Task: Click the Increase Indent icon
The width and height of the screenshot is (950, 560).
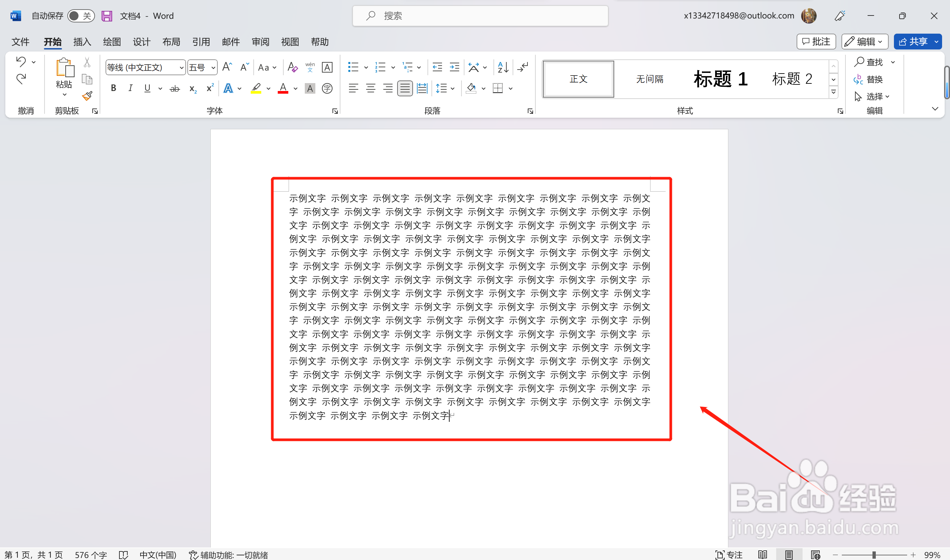Action: 454,67
